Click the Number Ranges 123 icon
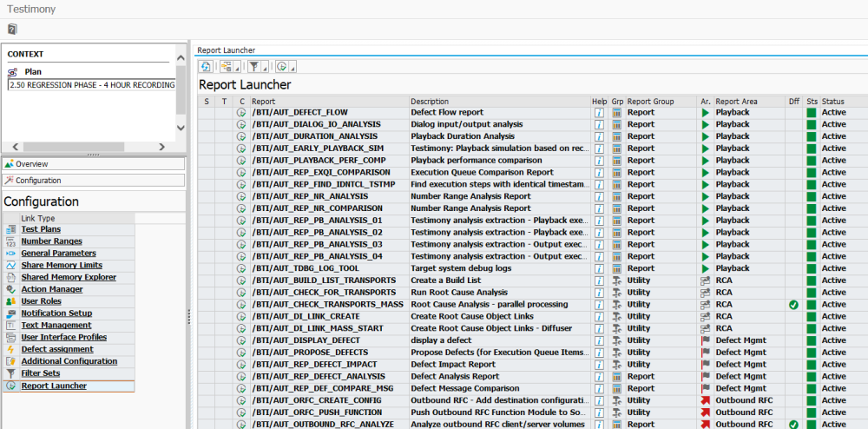The width and height of the screenshot is (868, 429). point(10,241)
